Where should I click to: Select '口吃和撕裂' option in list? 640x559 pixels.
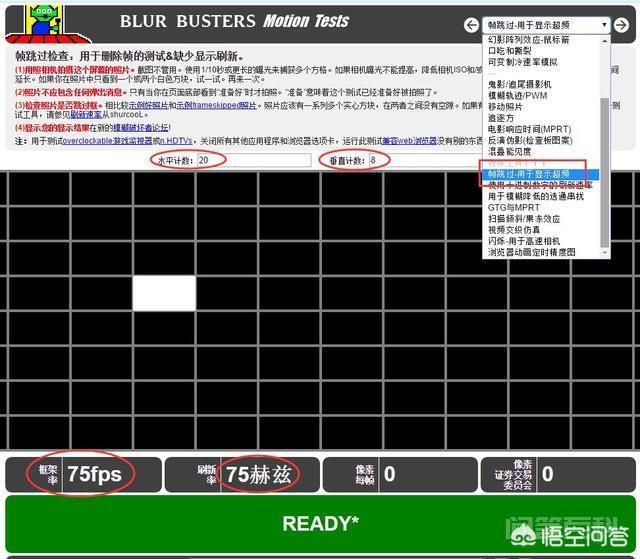click(x=510, y=51)
